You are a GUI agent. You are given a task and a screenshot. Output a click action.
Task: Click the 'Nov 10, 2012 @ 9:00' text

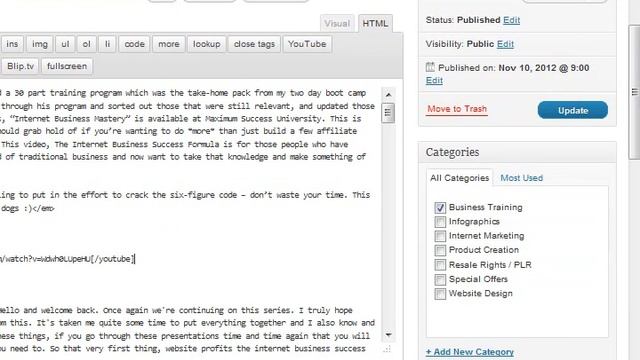tap(544, 68)
